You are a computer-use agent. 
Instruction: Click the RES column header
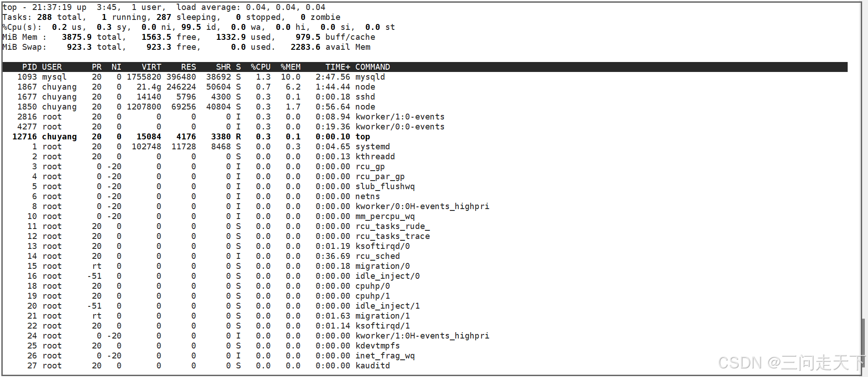pos(189,67)
